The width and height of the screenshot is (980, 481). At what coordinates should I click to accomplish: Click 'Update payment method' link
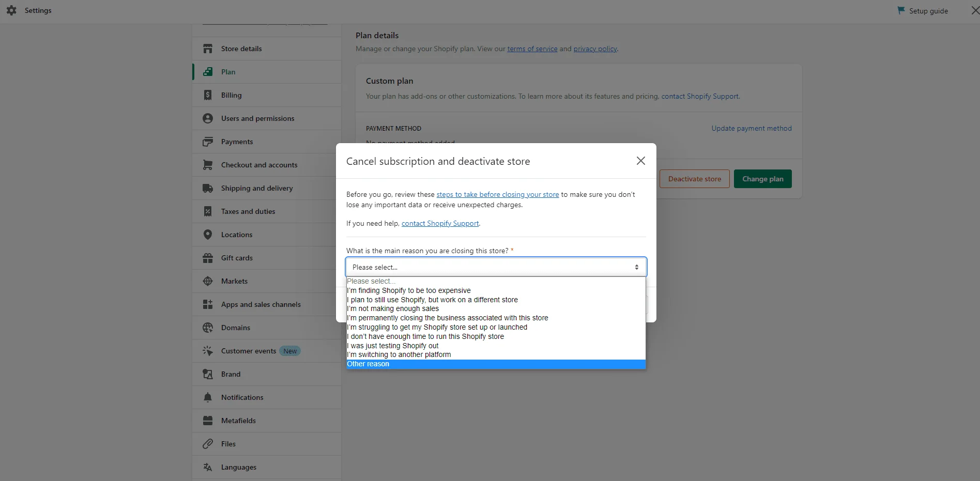click(x=751, y=129)
